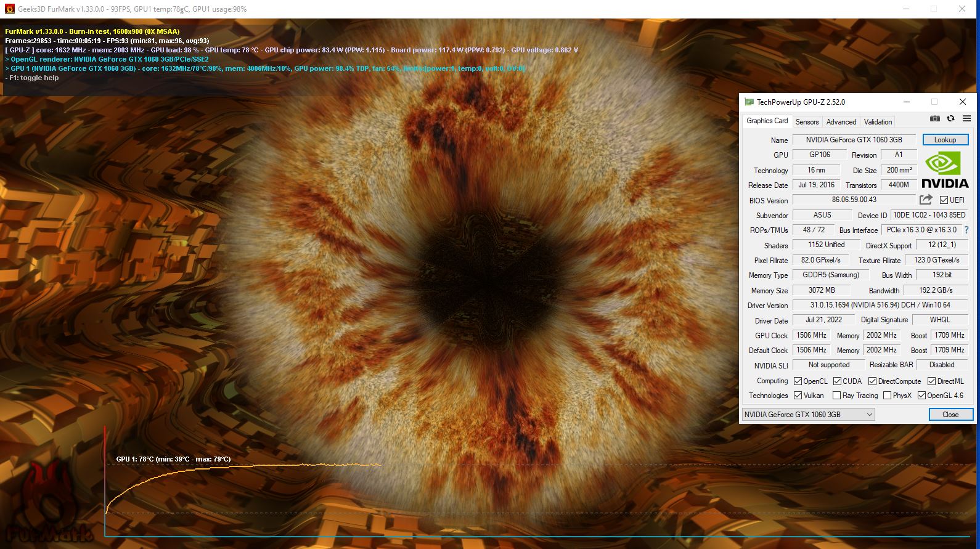Switch to the Sensors tab
The width and height of the screenshot is (980, 549).
807,122
